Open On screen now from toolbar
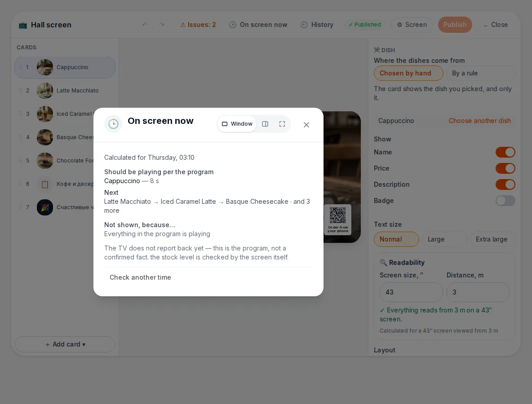This screenshot has height=404, width=532. pyautogui.click(x=258, y=25)
